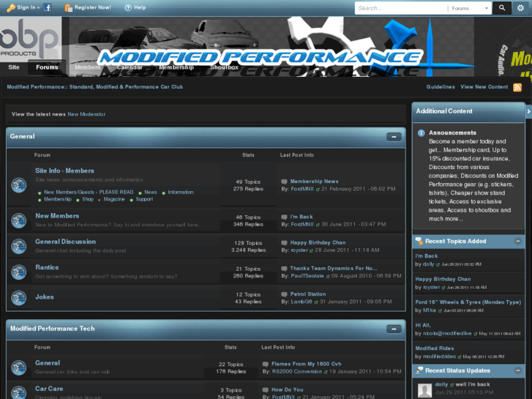Open advanced search gear icon

(x=520, y=8)
